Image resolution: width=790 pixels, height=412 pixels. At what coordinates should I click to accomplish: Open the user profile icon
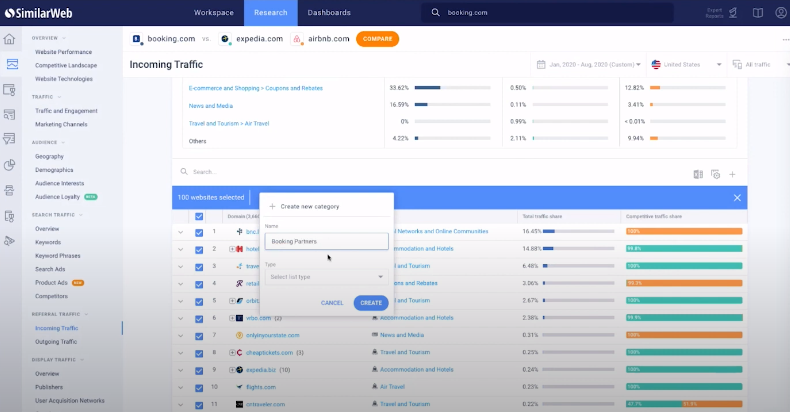(778, 12)
